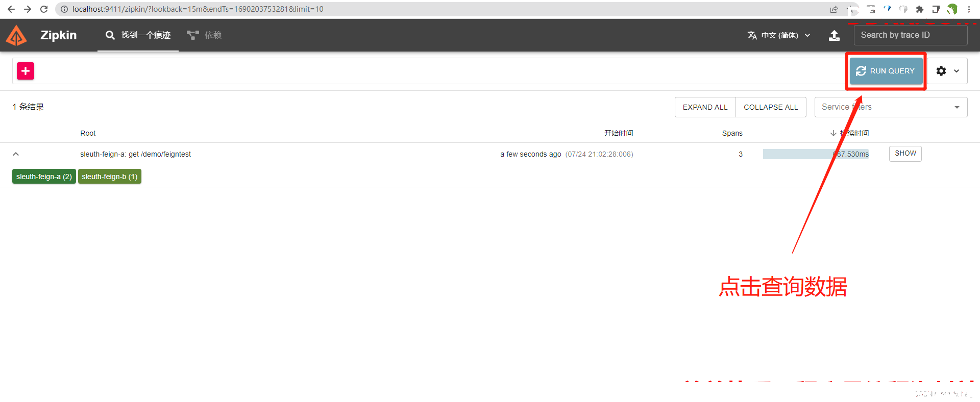Open the Zipkin home title link

(x=58, y=35)
